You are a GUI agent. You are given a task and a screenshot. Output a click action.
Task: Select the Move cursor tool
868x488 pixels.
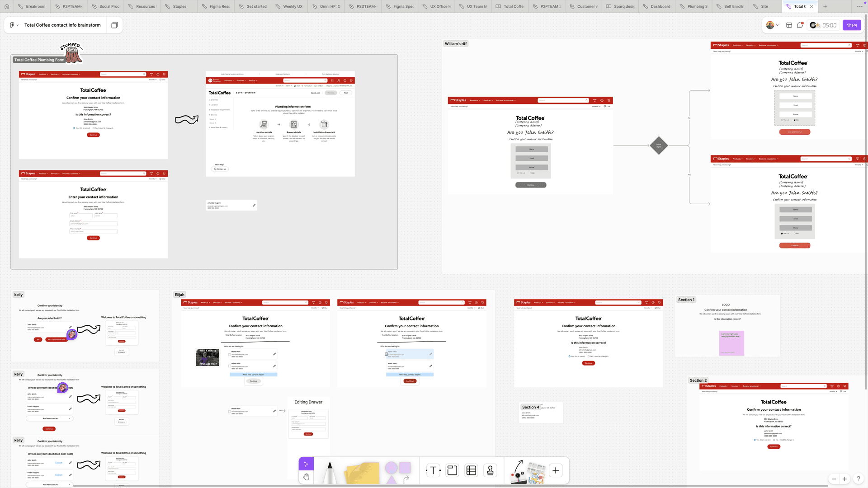(x=306, y=464)
